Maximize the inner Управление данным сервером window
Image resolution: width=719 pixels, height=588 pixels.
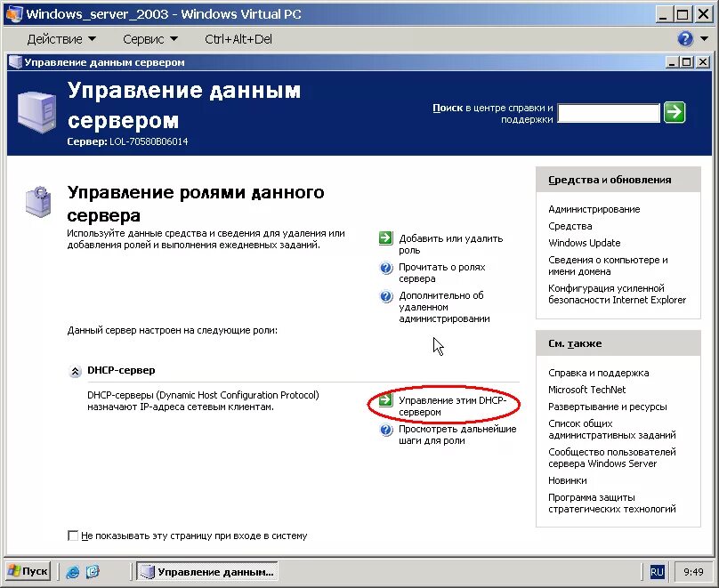[x=686, y=62]
